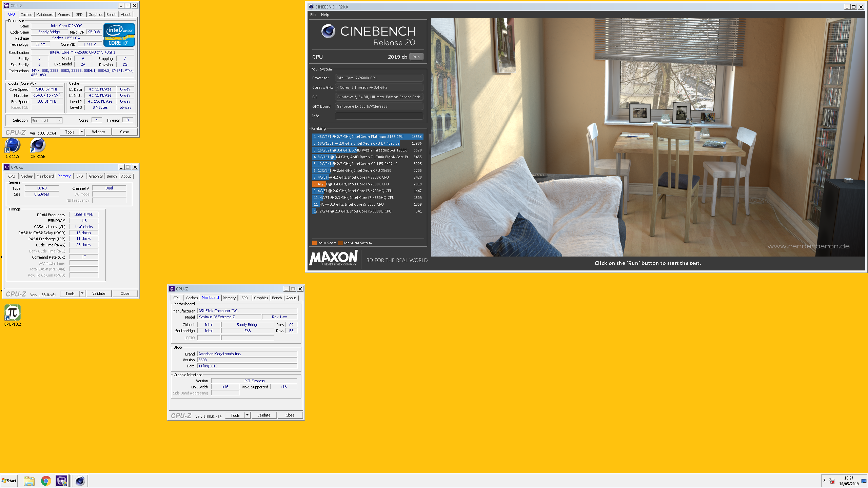Image resolution: width=868 pixels, height=488 pixels.
Task: Open Cinebench File menu
Action: pos(313,15)
